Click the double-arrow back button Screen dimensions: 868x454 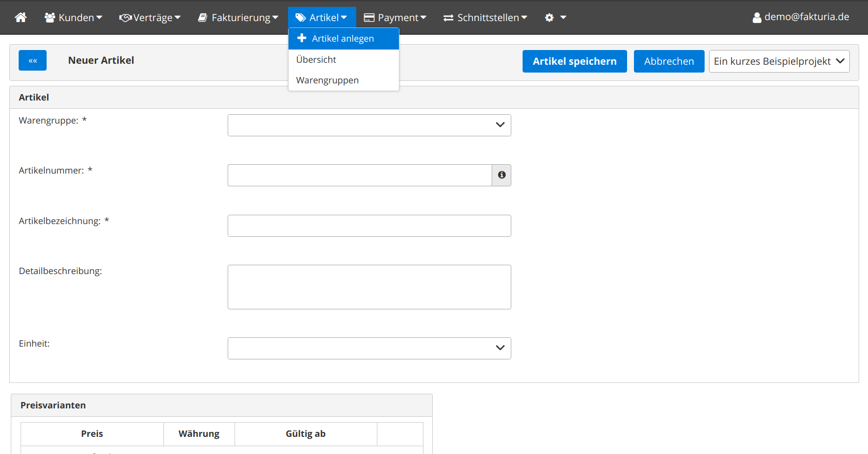[x=32, y=60]
